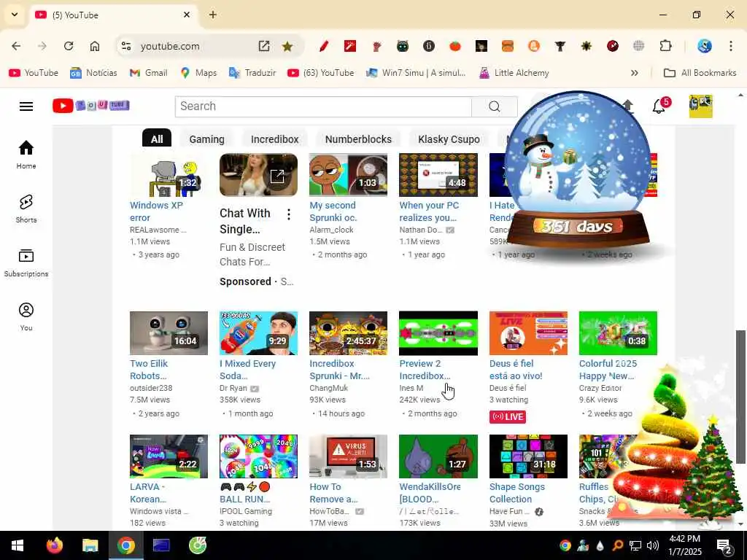This screenshot has width=747, height=560.
Task: Click the LIVE badge on Deus é fiel
Action: click(x=508, y=416)
